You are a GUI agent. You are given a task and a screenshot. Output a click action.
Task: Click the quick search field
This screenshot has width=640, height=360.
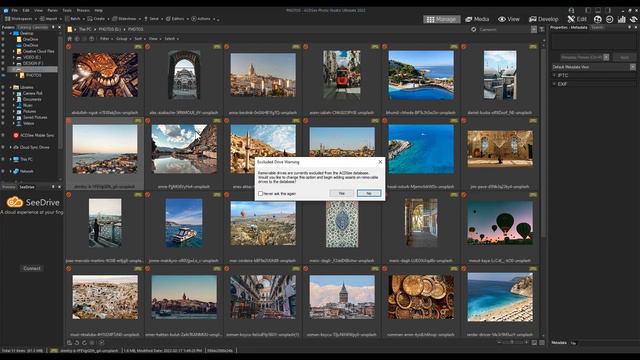pos(503,29)
